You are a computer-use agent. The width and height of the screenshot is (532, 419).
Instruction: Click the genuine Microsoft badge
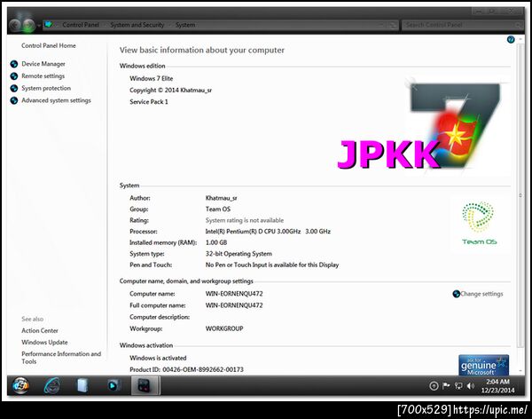[x=483, y=366]
